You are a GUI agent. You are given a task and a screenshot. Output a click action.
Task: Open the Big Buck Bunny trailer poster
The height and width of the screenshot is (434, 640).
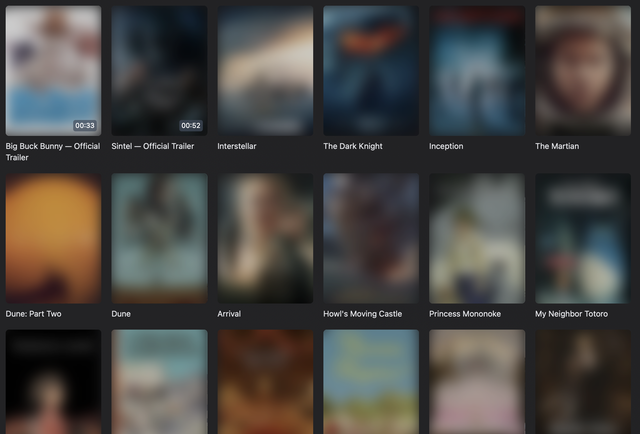coord(53,71)
